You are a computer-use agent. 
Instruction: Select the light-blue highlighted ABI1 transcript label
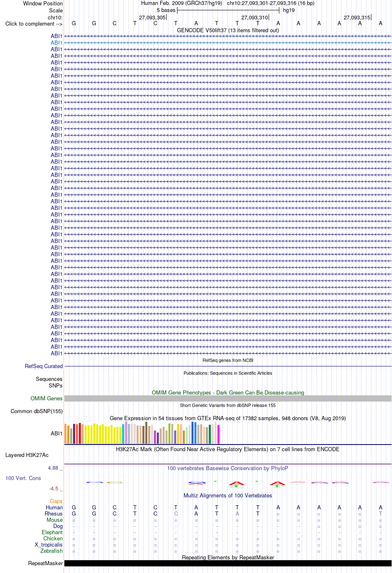pyautogui.click(x=57, y=43)
